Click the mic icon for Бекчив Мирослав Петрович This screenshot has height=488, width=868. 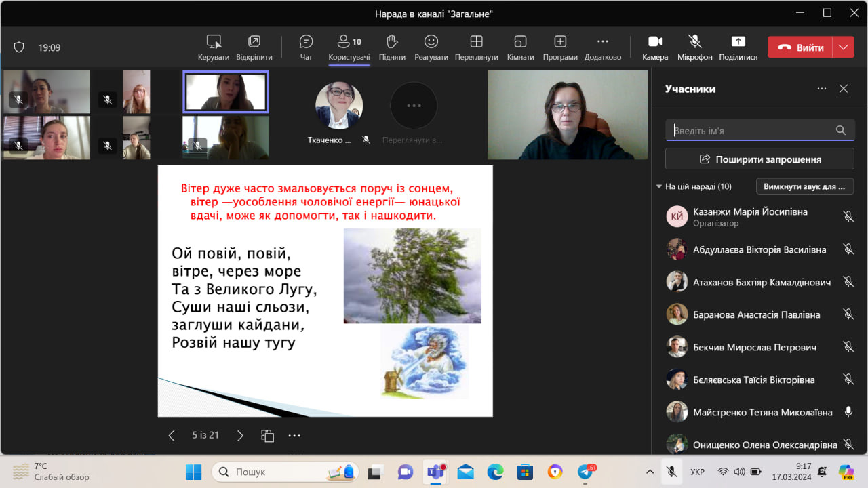848,347
